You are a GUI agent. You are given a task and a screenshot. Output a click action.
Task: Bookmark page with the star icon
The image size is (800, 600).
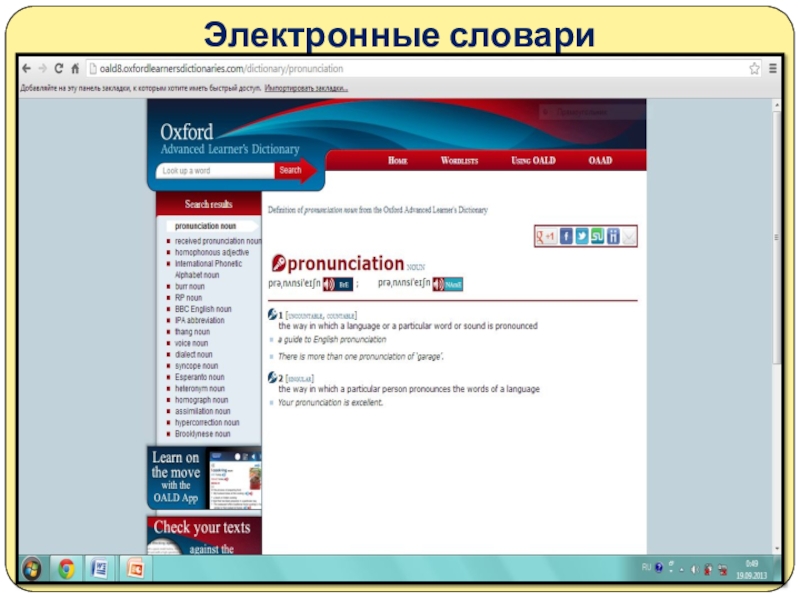pyautogui.click(x=754, y=68)
